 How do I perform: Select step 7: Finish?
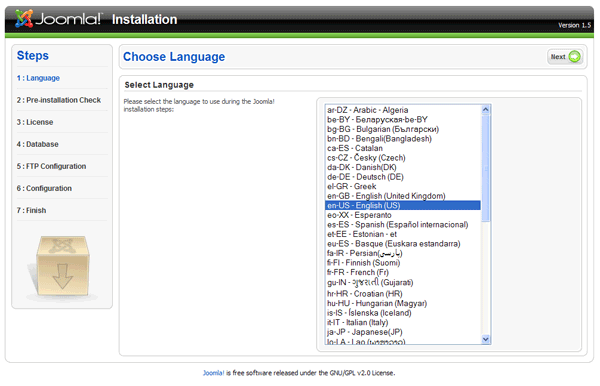click(31, 210)
